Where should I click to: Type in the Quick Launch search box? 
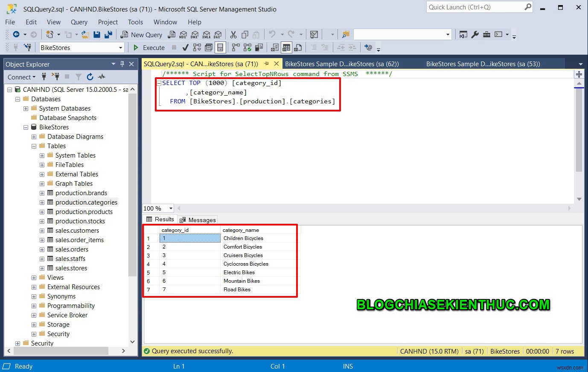pyautogui.click(x=474, y=7)
